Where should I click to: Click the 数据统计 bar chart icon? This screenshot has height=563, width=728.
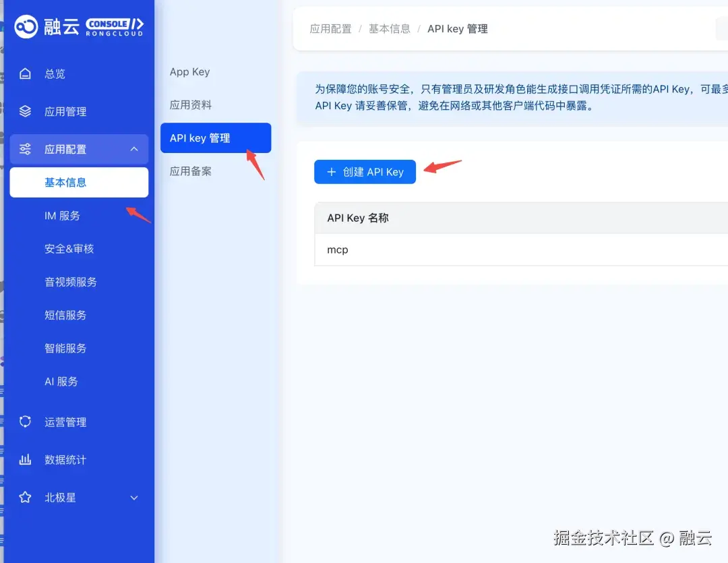tap(25, 459)
